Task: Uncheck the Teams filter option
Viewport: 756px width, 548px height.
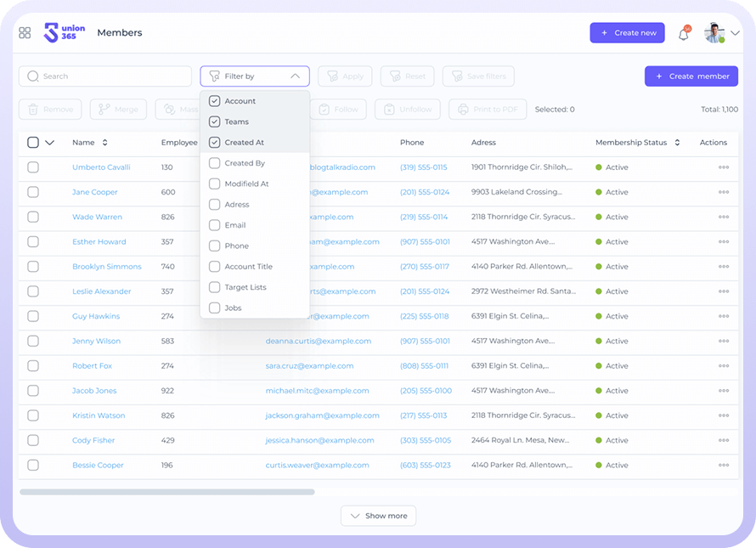Action: pos(215,121)
